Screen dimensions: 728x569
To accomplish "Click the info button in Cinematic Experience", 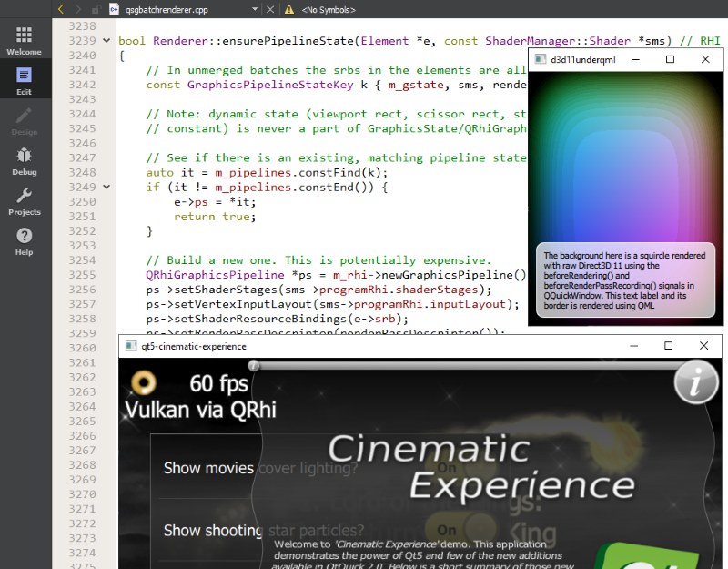I will click(x=696, y=383).
